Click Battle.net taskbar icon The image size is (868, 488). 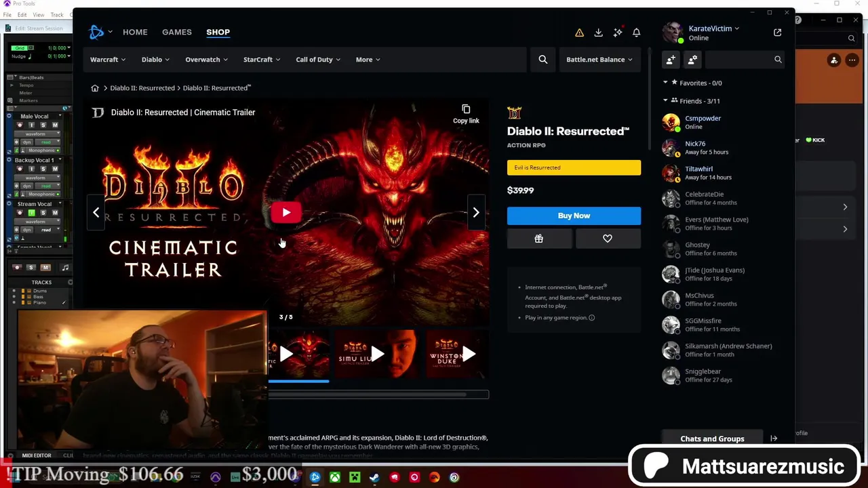pos(315,477)
